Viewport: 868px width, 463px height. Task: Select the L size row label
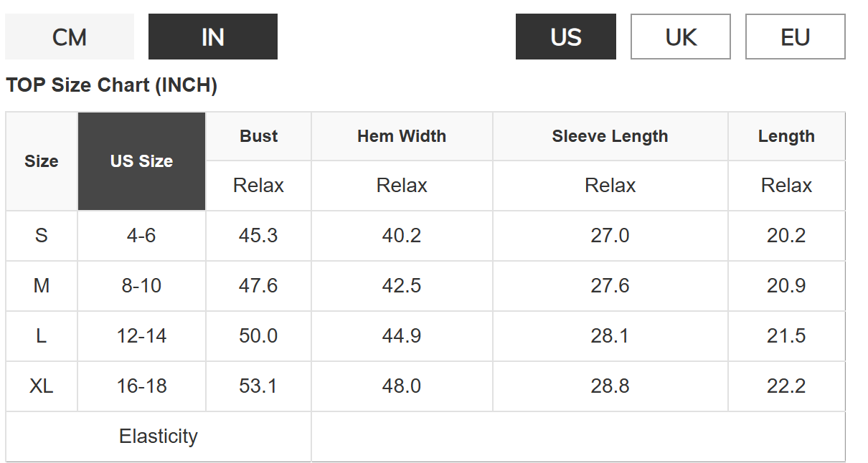(42, 336)
